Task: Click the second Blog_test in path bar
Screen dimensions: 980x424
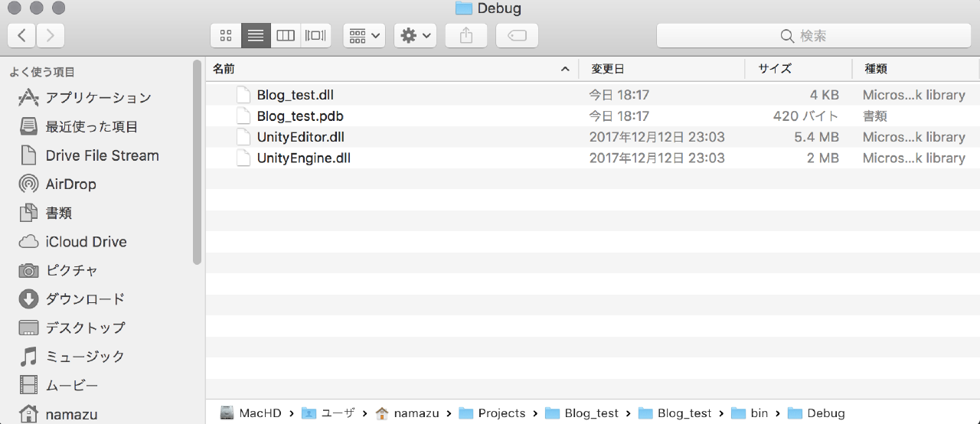Action: pyautogui.click(x=675, y=413)
